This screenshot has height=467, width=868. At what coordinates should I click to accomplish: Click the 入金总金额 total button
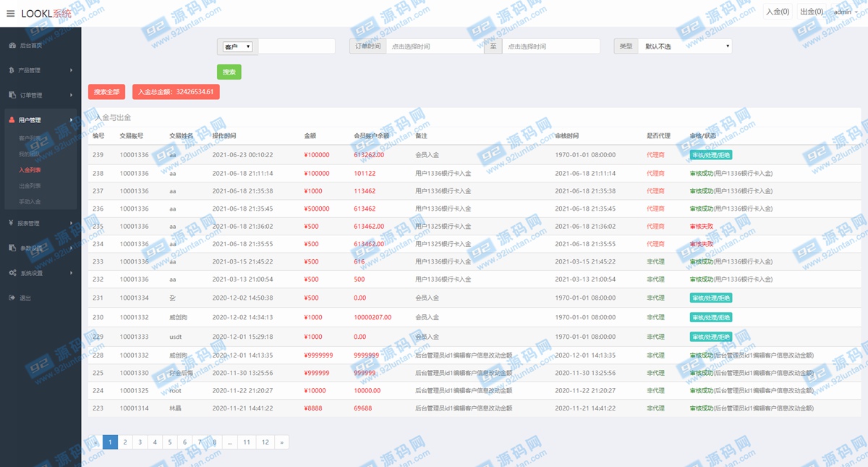(176, 92)
